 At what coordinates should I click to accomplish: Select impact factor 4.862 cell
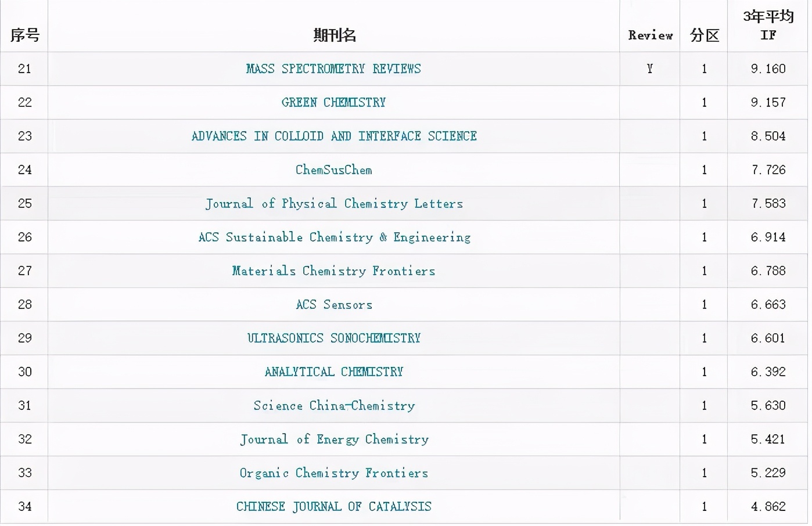(768, 506)
